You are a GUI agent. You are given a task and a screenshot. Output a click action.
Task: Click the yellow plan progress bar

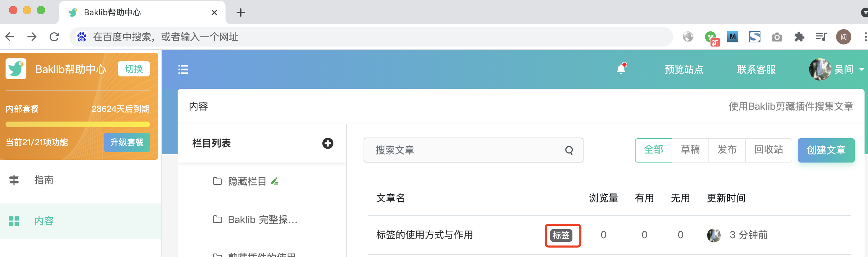tap(78, 124)
